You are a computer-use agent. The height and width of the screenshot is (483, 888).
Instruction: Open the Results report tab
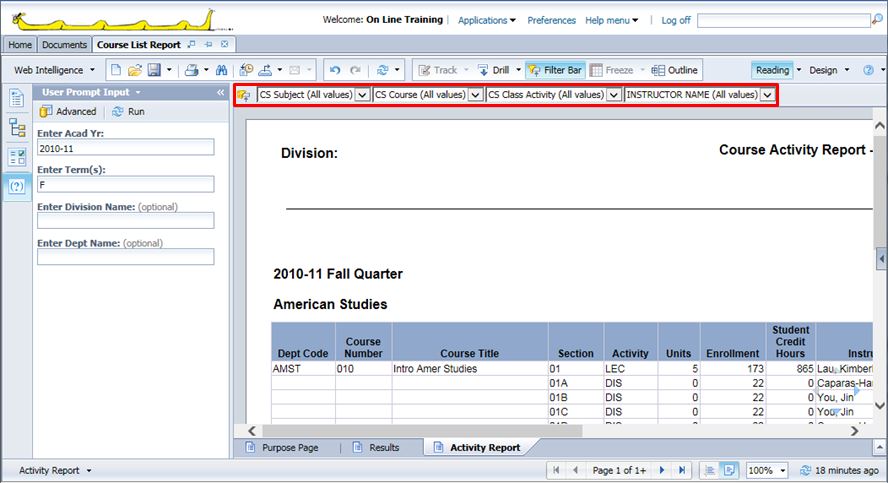tap(376, 447)
